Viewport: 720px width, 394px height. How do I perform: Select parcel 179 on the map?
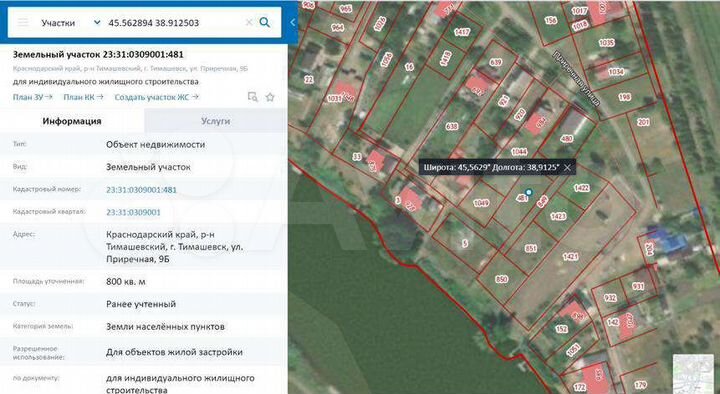click(x=641, y=385)
